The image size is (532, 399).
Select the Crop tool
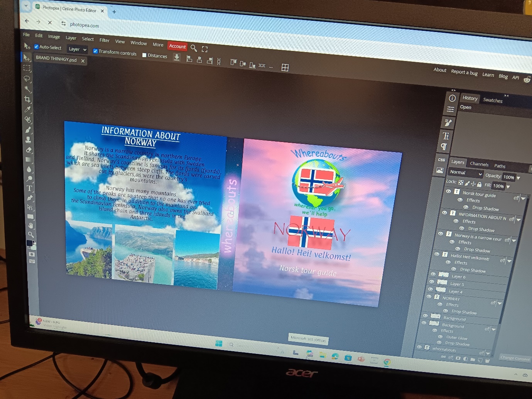(27, 100)
